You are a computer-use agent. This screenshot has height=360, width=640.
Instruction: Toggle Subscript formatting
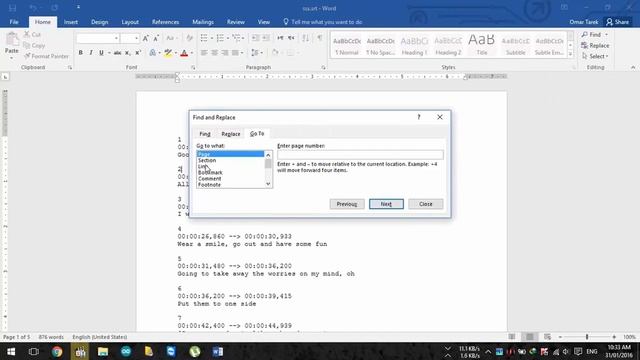127,53
